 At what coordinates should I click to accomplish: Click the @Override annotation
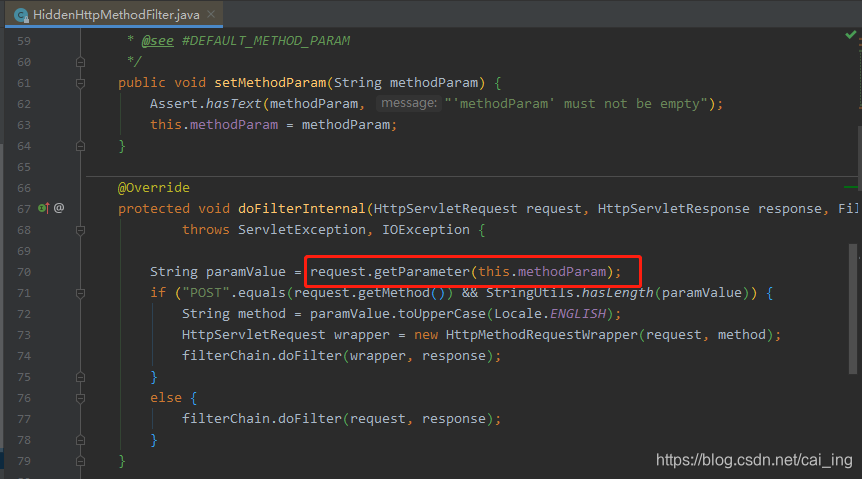coord(153,188)
